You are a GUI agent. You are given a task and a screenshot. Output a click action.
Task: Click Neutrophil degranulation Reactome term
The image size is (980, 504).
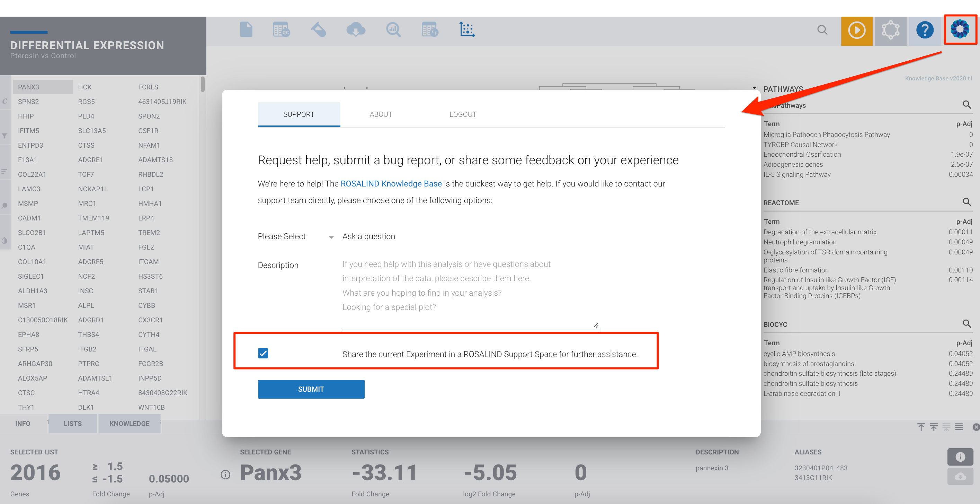(x=800, y=242)
